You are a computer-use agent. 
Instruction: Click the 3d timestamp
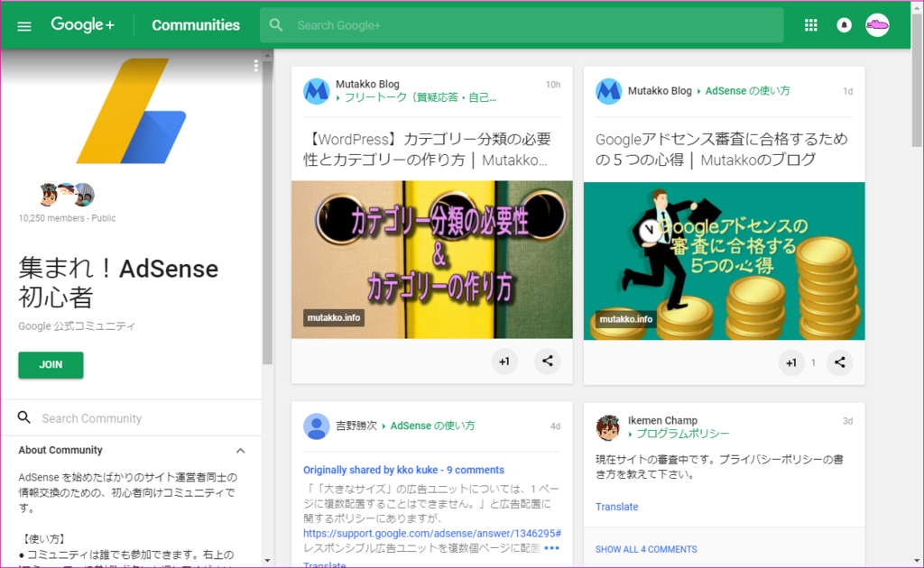[847, 421]
